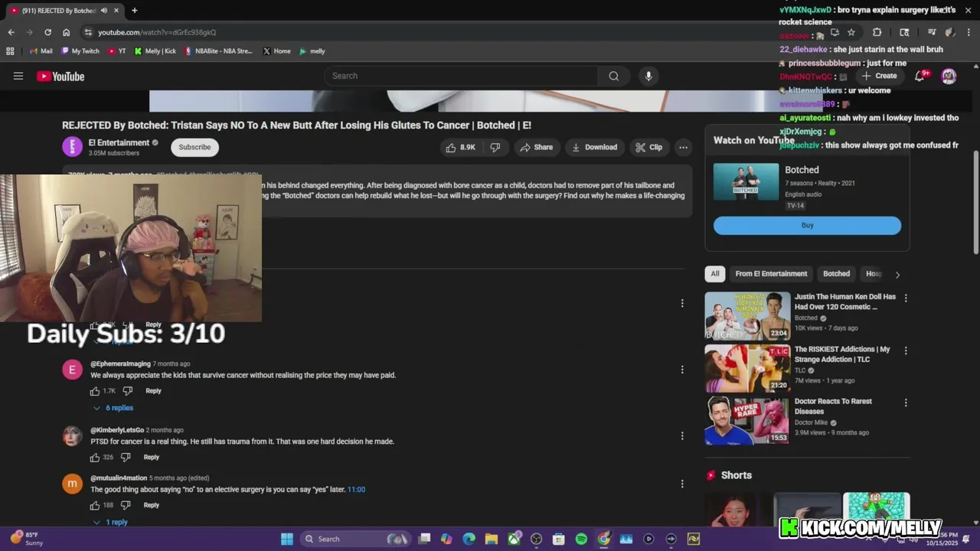This screenshot has width=980, height=551.
Task: Like the @EphemeraImaging comment
Action: pos(95,391)
